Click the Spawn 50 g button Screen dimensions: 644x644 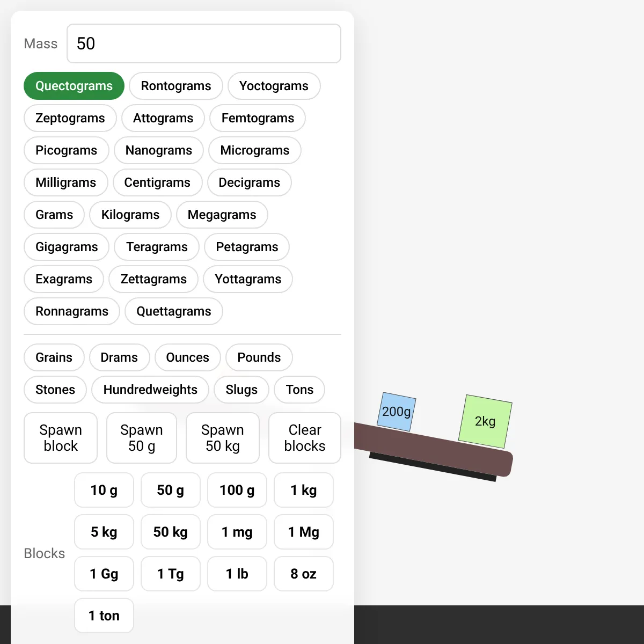pyautogui.click(x=142, y=438)
